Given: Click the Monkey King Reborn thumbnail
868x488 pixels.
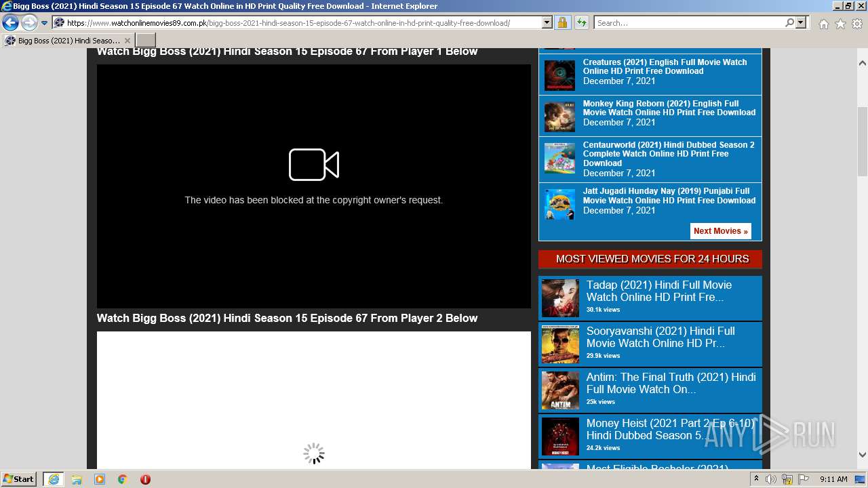Looking at the screenshot, I should click(x=559, y=117).
